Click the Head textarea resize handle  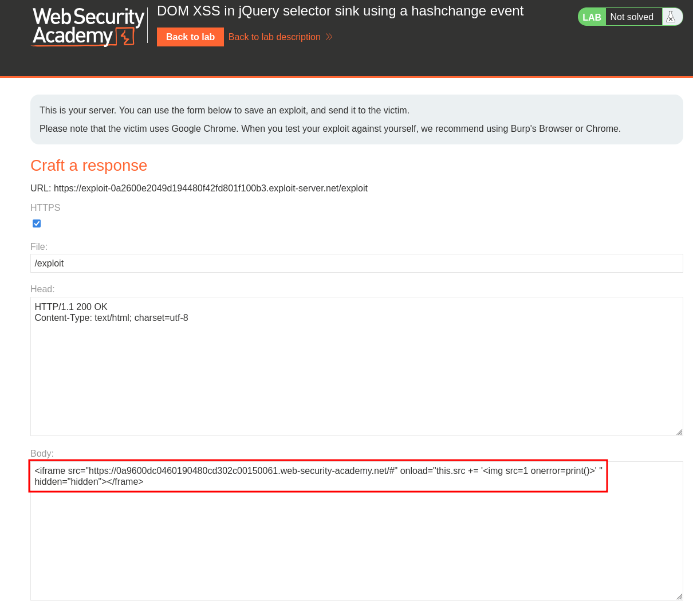679,432
